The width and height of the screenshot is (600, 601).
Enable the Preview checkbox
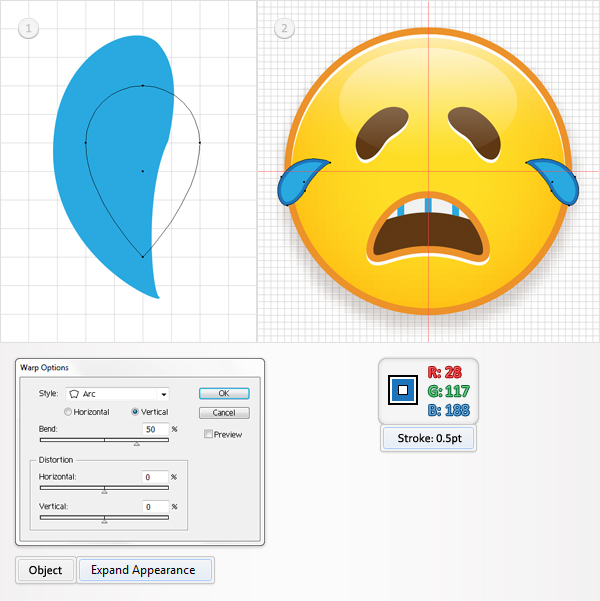point(208,434)
